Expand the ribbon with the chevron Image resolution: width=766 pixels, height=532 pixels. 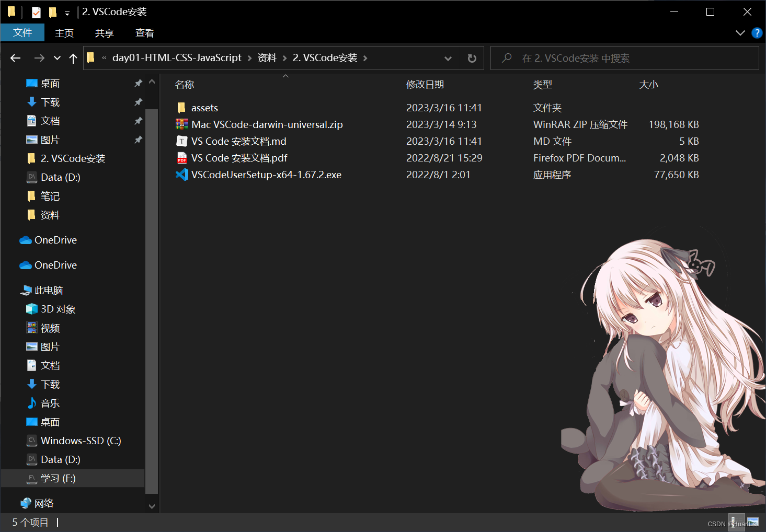[x=740, y=33]
